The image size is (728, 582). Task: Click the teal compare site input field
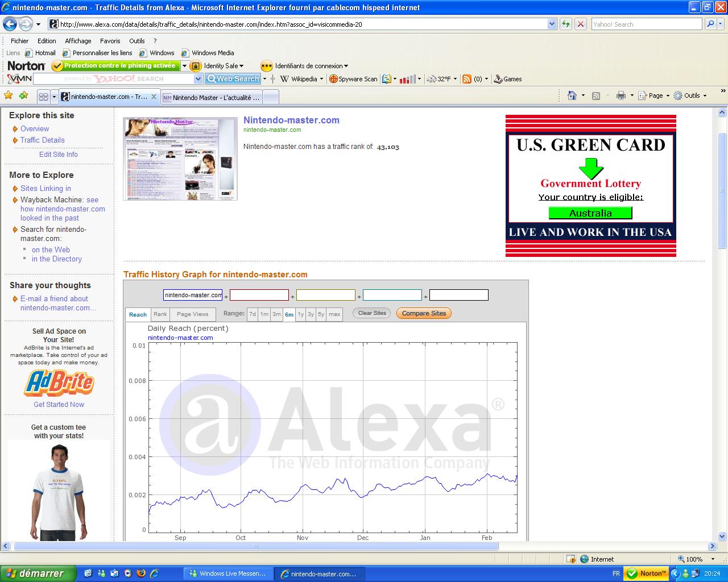(392, 295)
